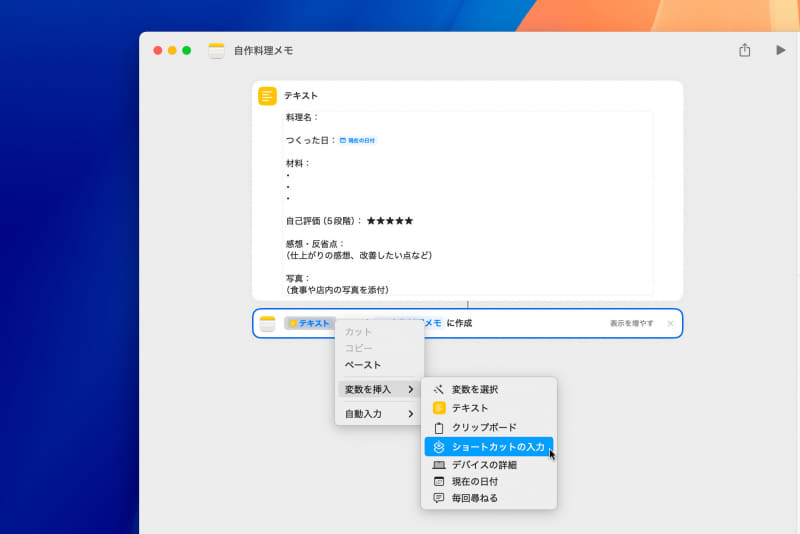The image size is (800, 534).
Task: Run the shortcut with the play button
Action: pos(780,50)
